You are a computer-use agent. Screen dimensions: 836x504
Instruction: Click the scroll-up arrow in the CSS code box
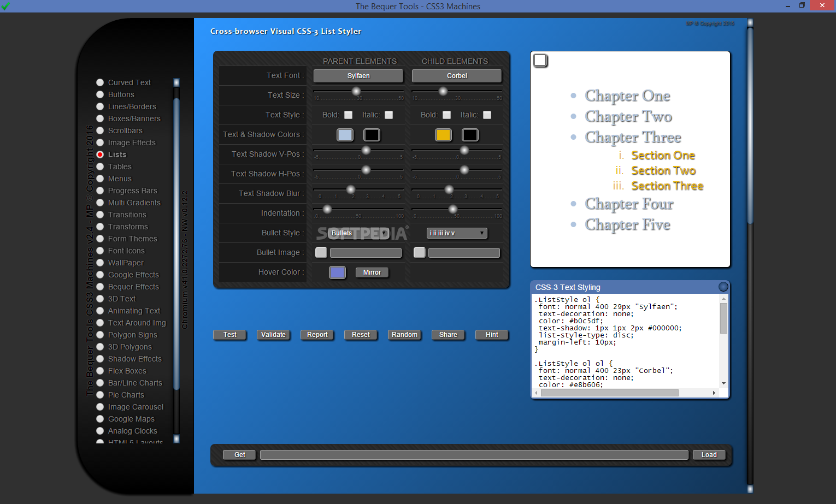tap(723, 299)
